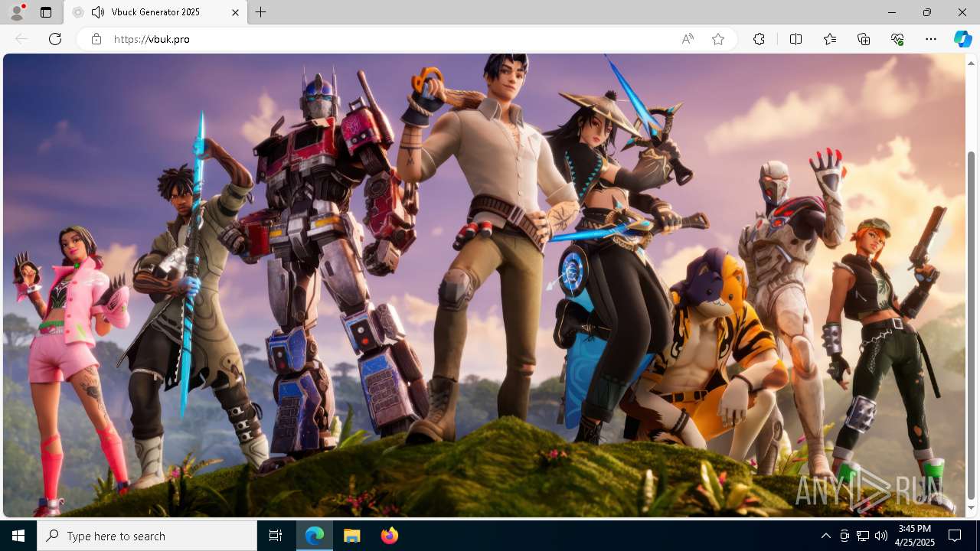
Task: Click the scroll down arrow
Action: (972, 508)
